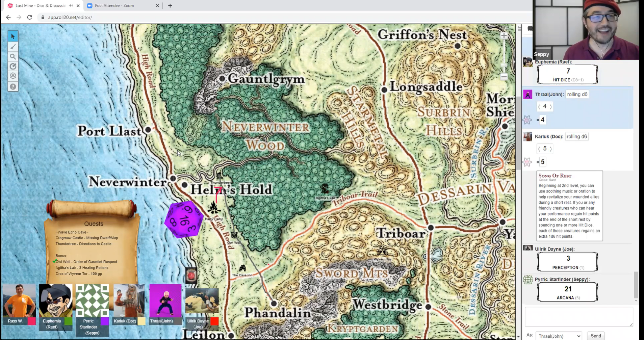Click the zoom out minus button on map
The image size is (644, 340).
(x=504, y=77)
